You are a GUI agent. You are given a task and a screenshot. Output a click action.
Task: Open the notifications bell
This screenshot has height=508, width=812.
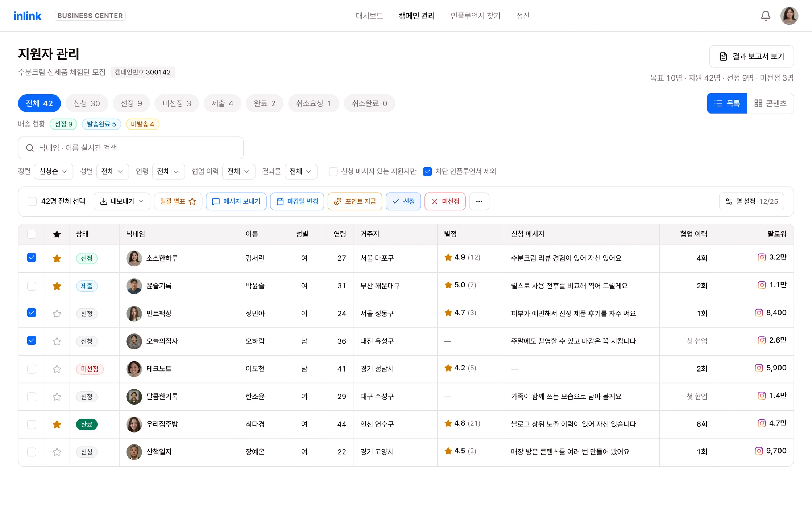[x=765, y=16]
